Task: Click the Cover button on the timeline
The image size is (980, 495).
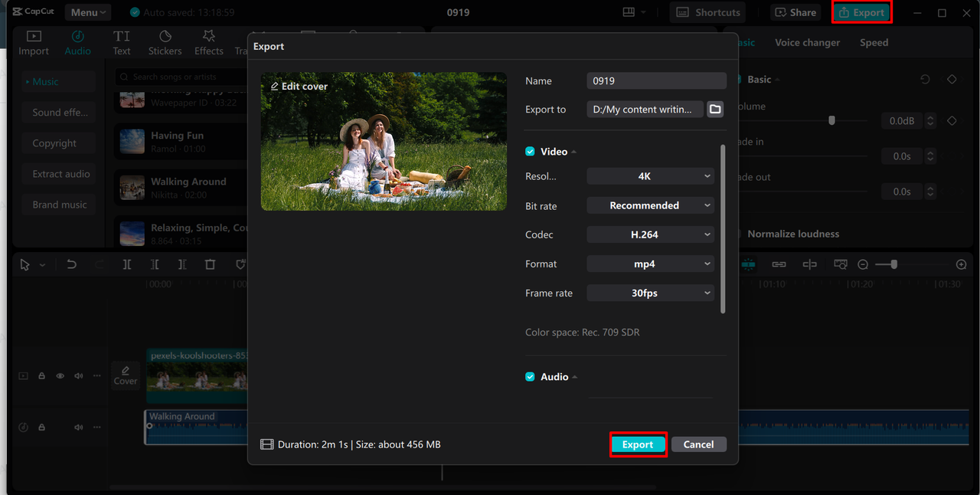Action: point(126,375)
